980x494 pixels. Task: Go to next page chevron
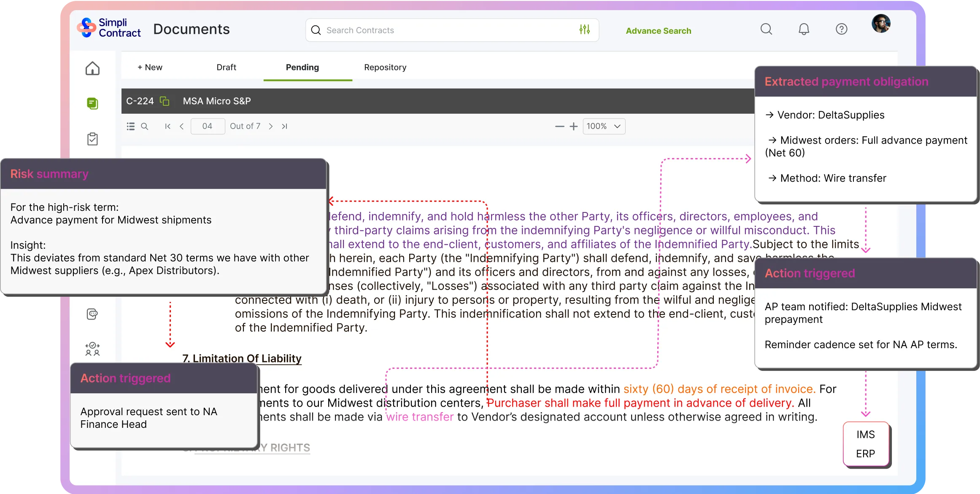[x=271, y=126]
